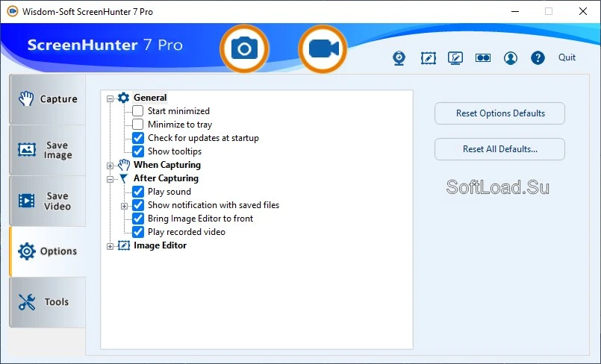Open the Save Image tab

pos(48,150)
